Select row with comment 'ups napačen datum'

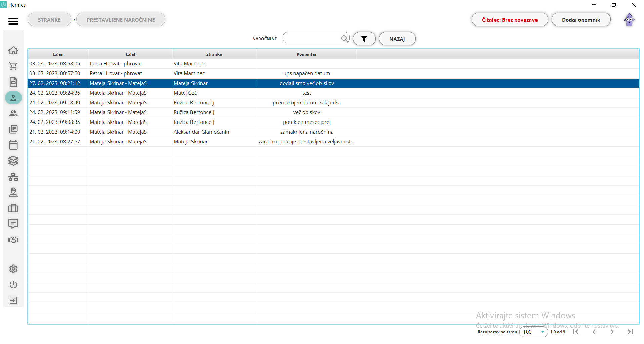333,73
